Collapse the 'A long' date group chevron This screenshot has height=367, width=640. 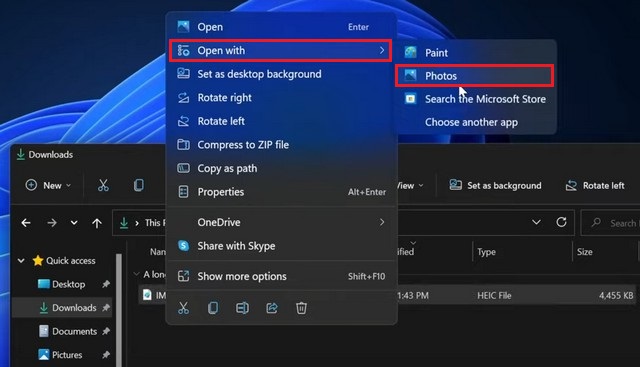136,274
